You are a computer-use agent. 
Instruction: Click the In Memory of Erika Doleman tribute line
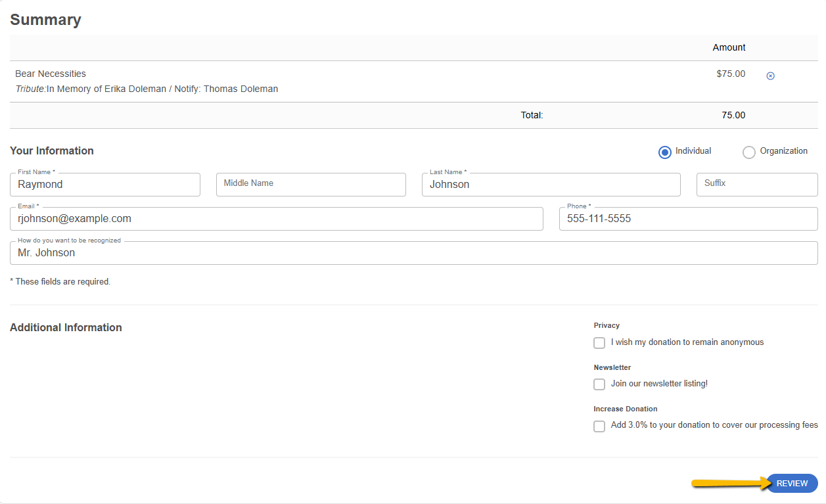point(147,89)
